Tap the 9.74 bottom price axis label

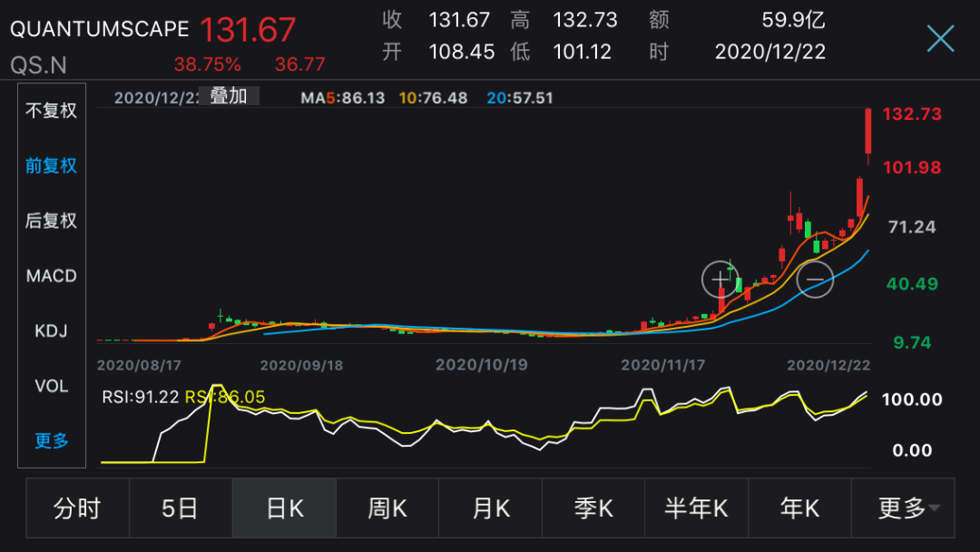point(912,342)
